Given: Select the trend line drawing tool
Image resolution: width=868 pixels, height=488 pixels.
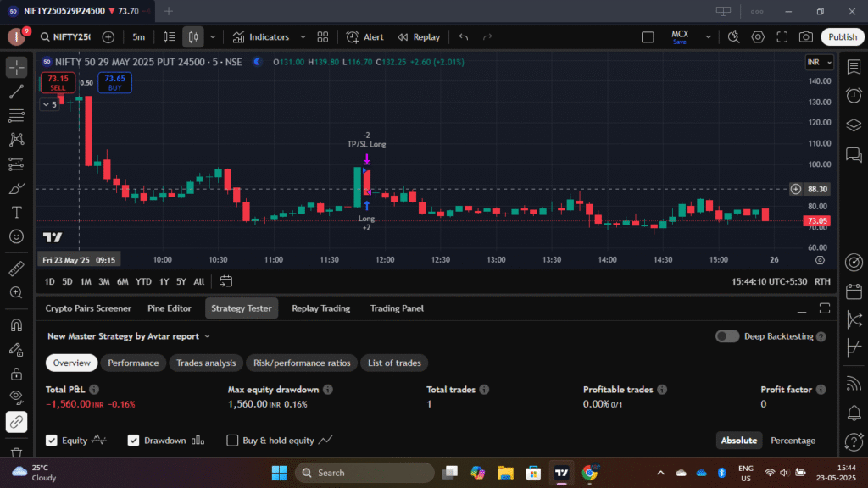Looking at the screenshot, I should pos(17,91).
